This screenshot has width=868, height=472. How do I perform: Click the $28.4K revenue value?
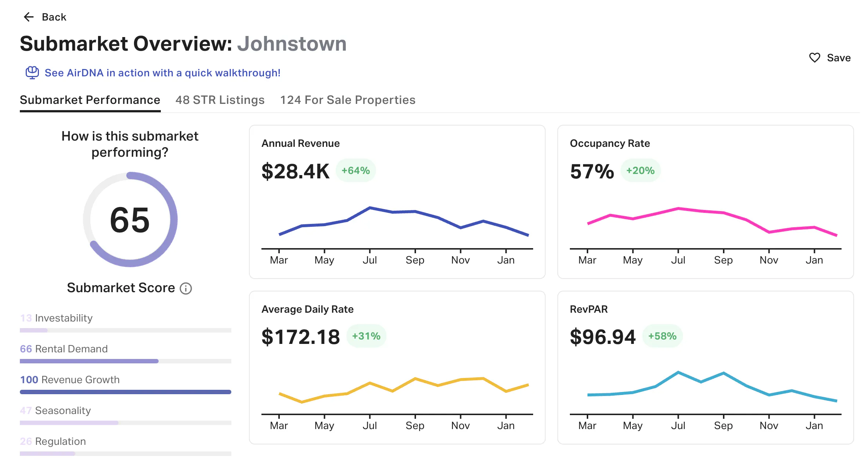[296, 171]
